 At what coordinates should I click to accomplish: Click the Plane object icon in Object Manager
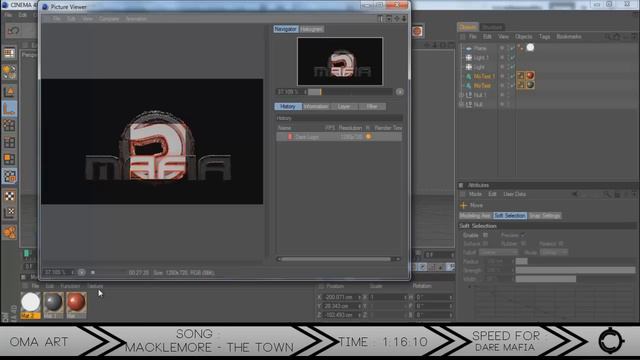tap(469, 48)
